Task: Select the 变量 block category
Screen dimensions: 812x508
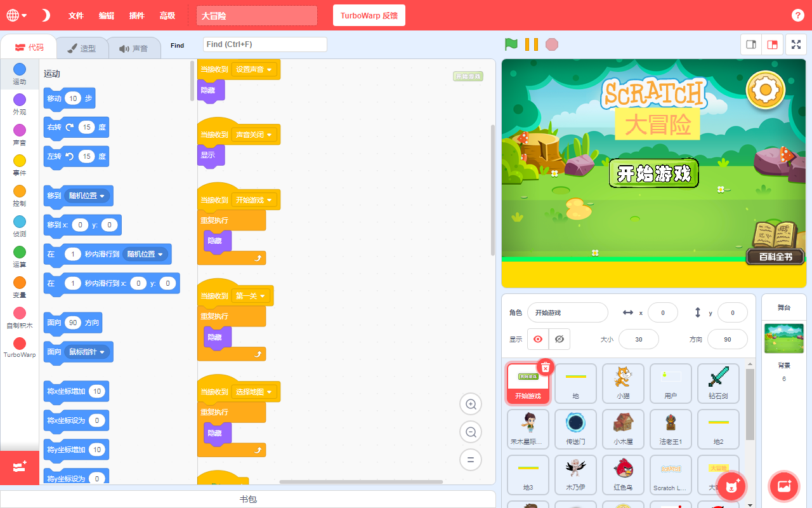Action: [x=20, y=287]
